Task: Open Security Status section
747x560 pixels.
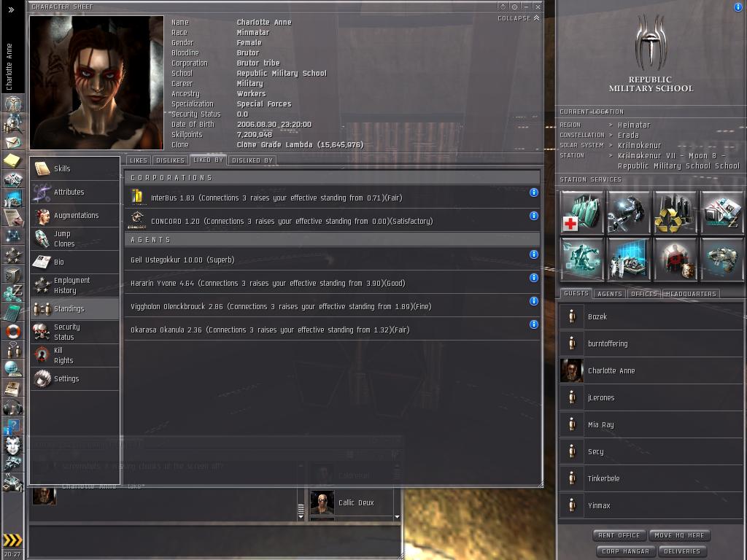Action: [75, 332]
